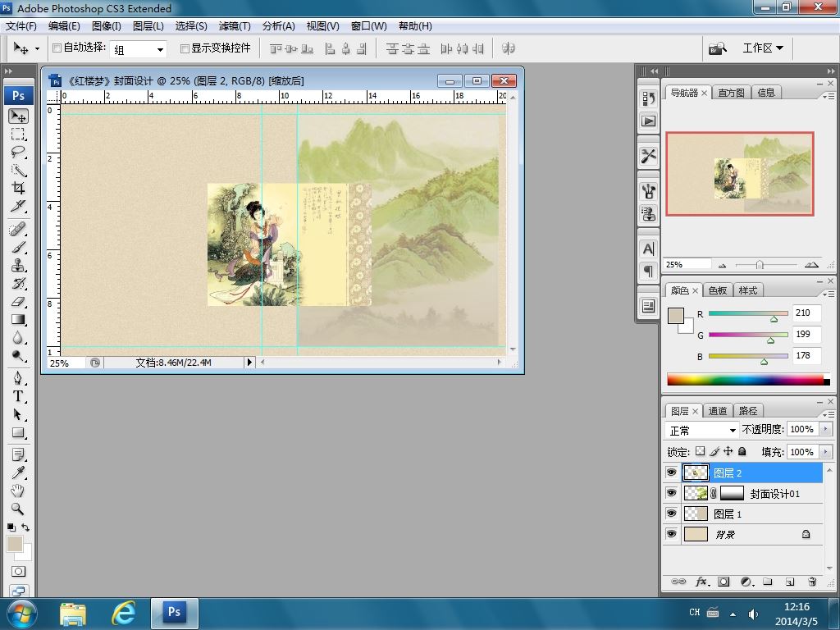Select the Blur tool
The height and width of the screenshot is (630, 840).
[18, 337]
